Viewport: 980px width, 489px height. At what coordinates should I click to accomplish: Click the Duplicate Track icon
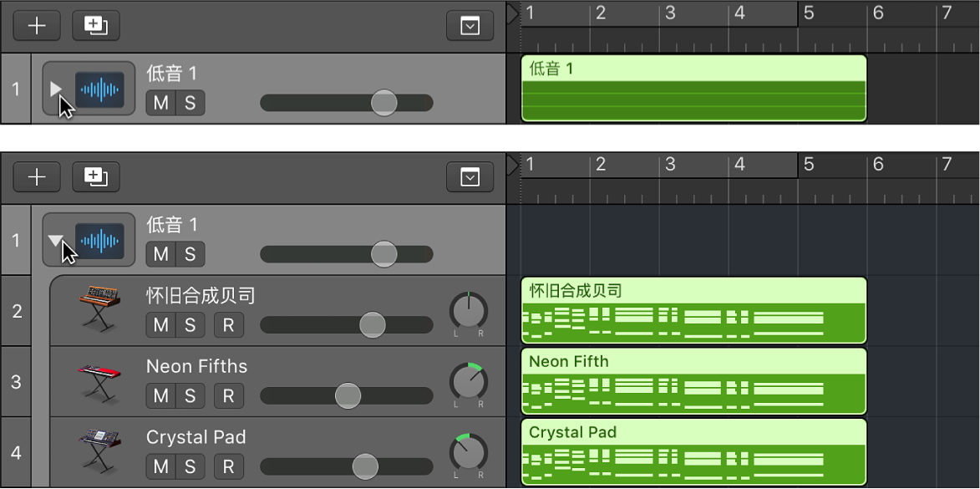pyautogui.click(x=95, y=25)
